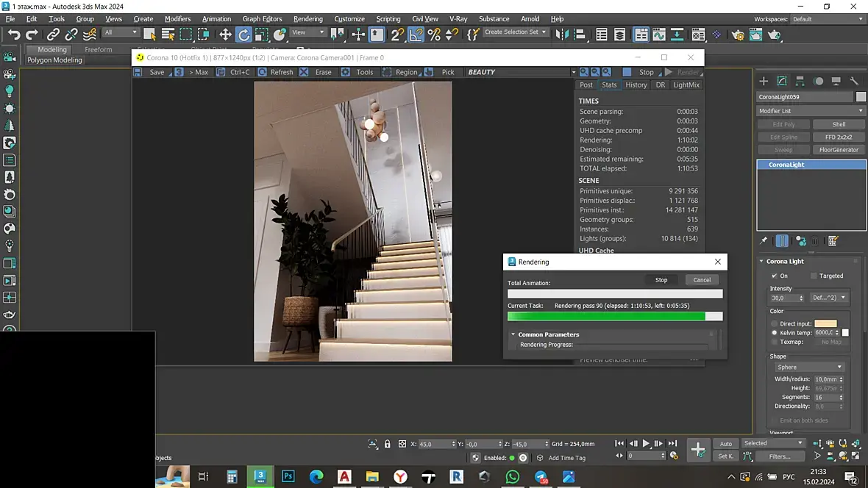Activate the Rotate transform tool
The height and width of the screenshot is (488, 868).
click(243, 35)
